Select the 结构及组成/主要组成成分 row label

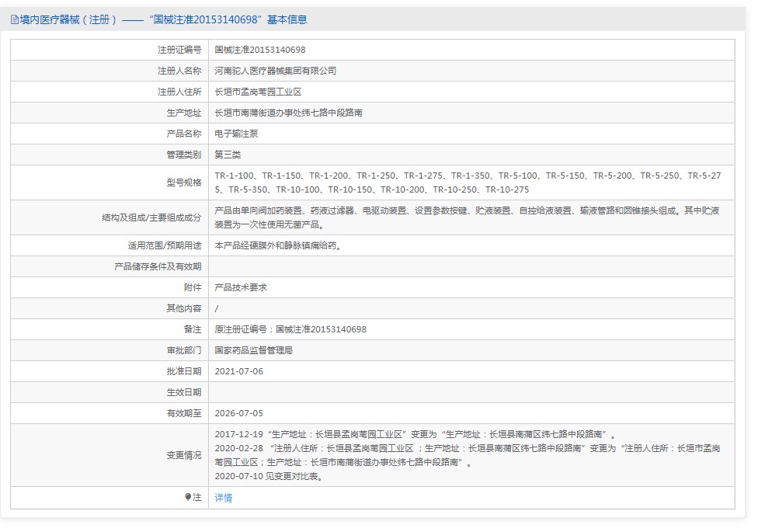151,217
